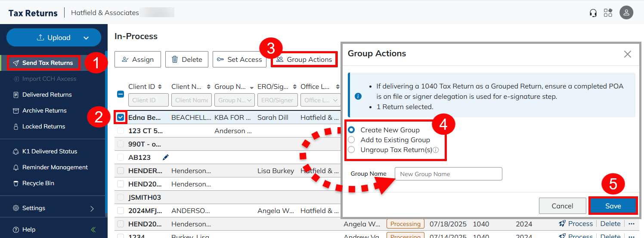Click the Group Actions toolbar button
This screenshot has width=644, height=238.
click(304, 60)
